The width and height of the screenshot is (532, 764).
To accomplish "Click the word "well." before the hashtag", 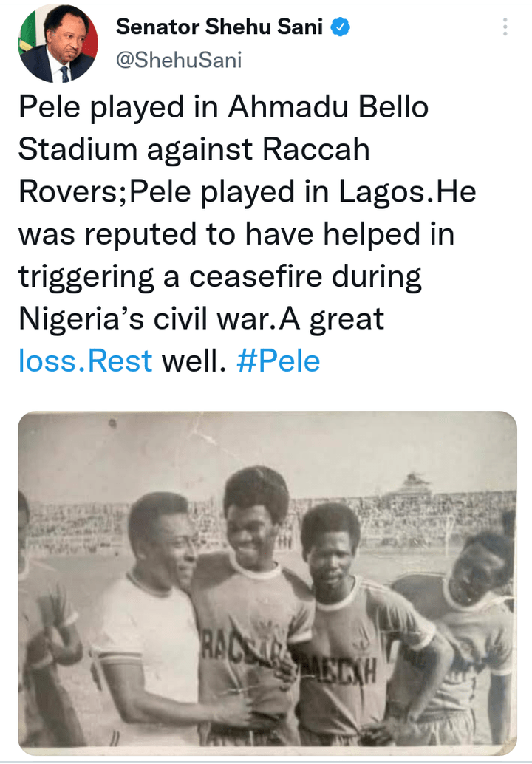I will pyautogui.click(x=193, y=361).
